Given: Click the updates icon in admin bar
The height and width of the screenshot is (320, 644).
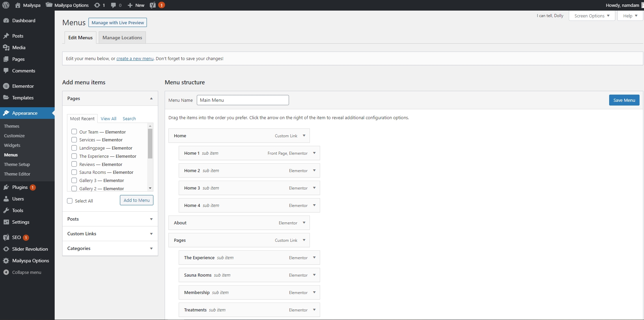Looking at the screenshot, I should coord(97,5).
